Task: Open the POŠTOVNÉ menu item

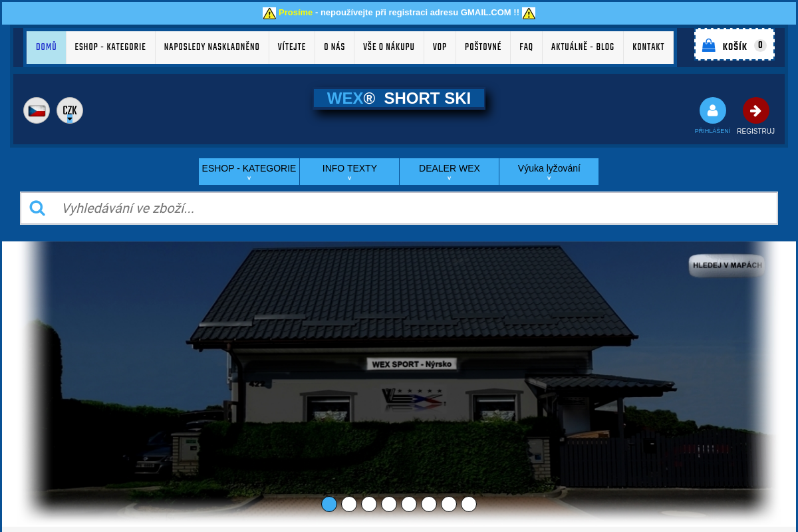Action: click(483, 47)
